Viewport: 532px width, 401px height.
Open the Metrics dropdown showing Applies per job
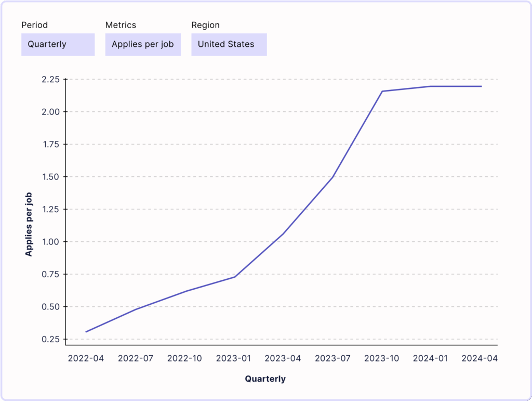[143, 45]
